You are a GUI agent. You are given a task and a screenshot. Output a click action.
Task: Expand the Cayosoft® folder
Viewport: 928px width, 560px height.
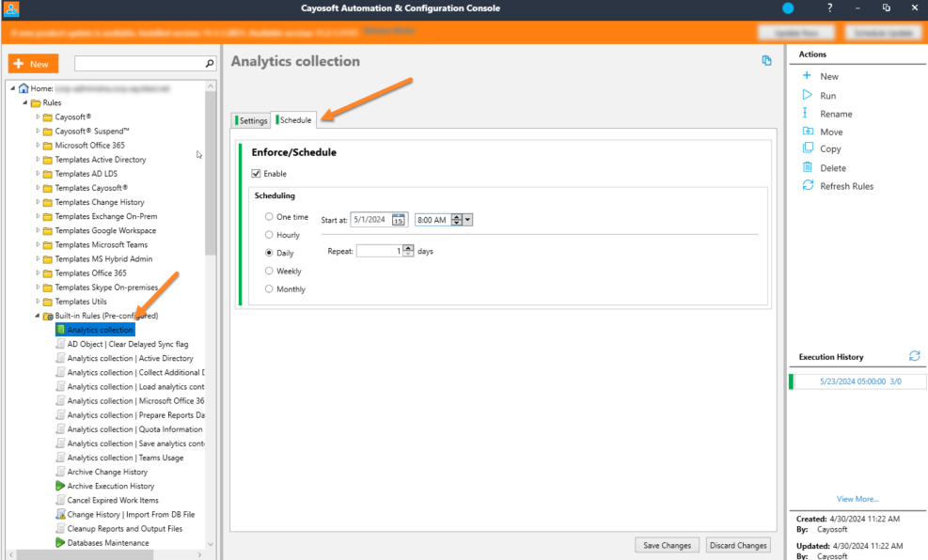click(x=38, y=117)
